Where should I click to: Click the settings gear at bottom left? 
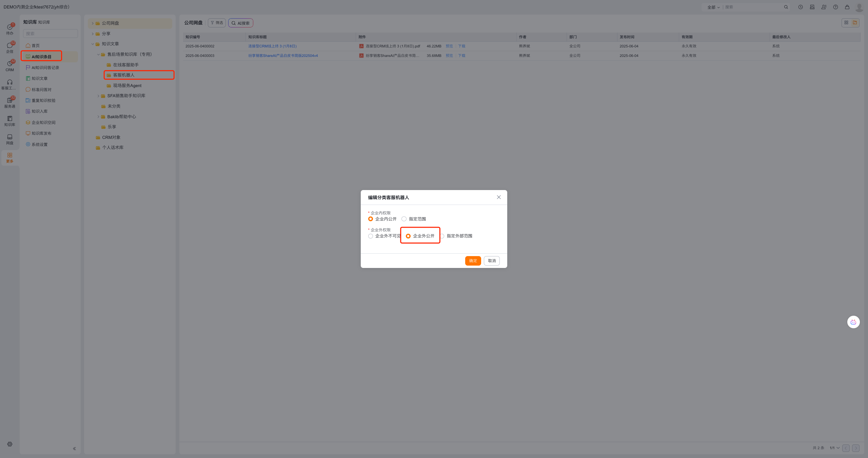(x=10, y=444)
